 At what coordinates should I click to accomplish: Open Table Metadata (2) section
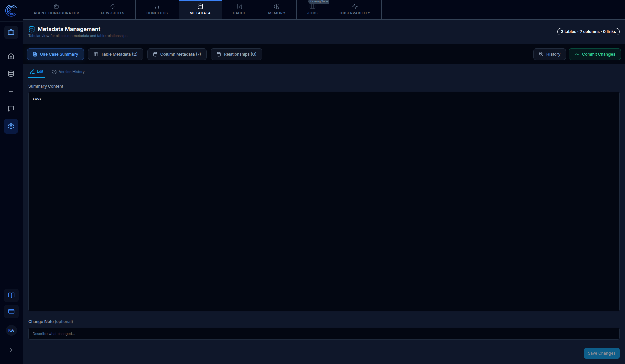click(116, 54)
